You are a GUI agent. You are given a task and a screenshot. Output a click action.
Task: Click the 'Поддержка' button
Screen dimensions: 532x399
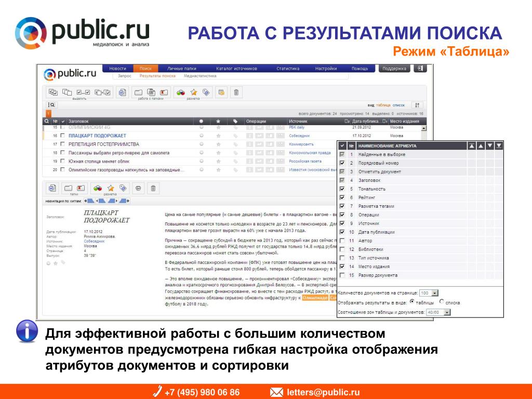pyautogui.click(x=394, y=69)
